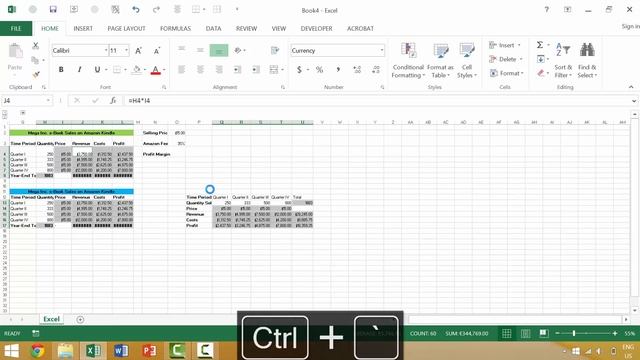Viewport: 640px width, 360px height.
Task: Increase Indent in alignment group
Action: pyautogui.click(x=256, y=70)
